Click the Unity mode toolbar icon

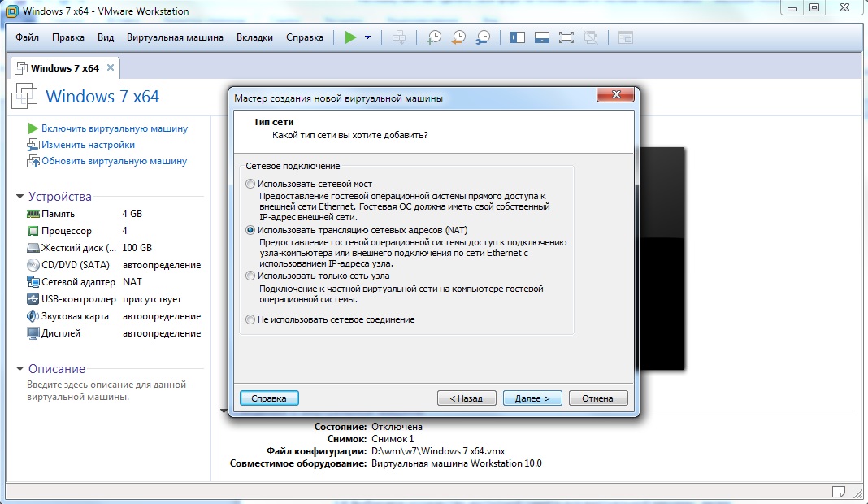pyautogui.click(x=591, y=37)
